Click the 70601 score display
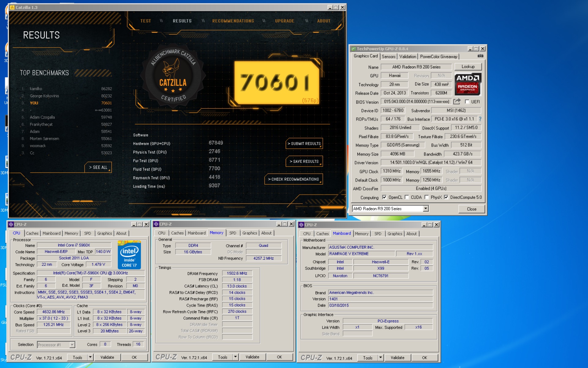Screen dimensions: 588x368 [277, 83]
